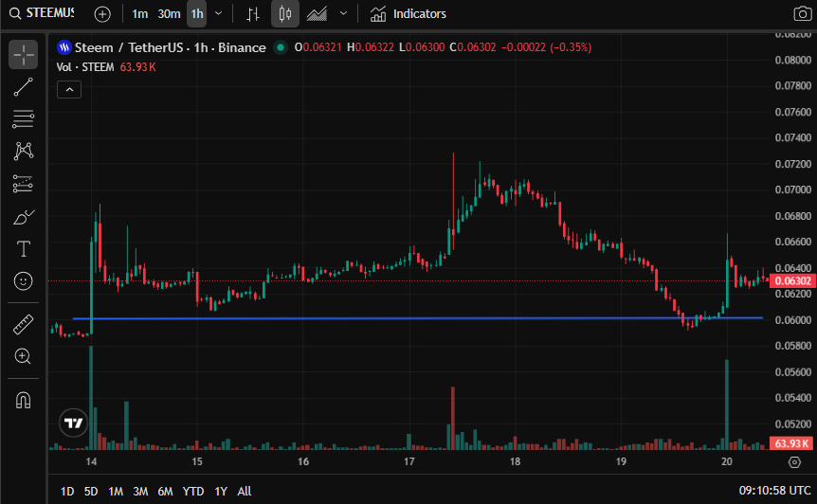Switch to 30m timeframe
This screenshot has height=504, width=817.
[x=169, y=14]
